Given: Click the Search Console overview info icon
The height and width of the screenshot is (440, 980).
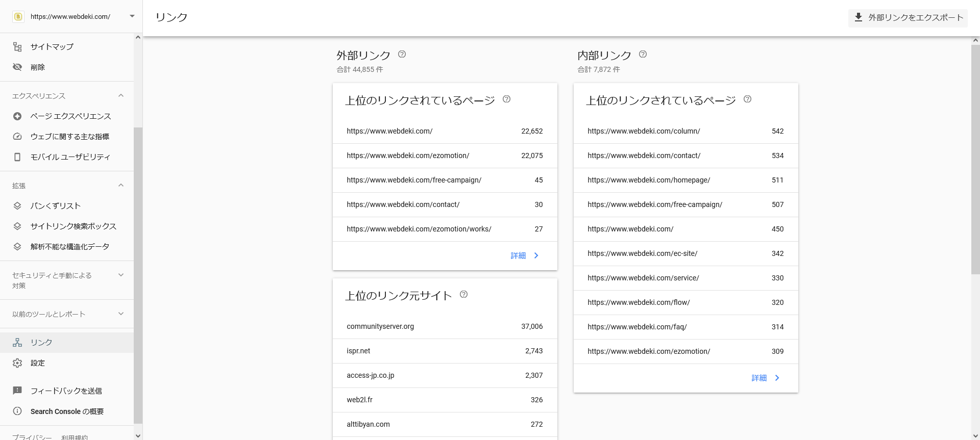Looking at the screenshot, I should click(17, 411).
